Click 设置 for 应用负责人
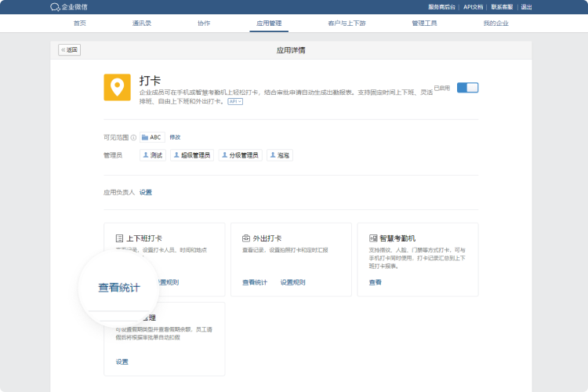 click(146, 192)
